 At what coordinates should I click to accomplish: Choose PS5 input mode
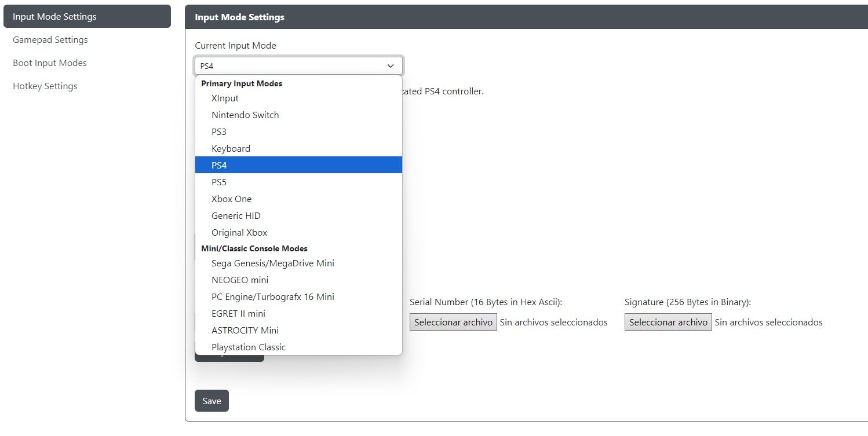pos(298,182)
